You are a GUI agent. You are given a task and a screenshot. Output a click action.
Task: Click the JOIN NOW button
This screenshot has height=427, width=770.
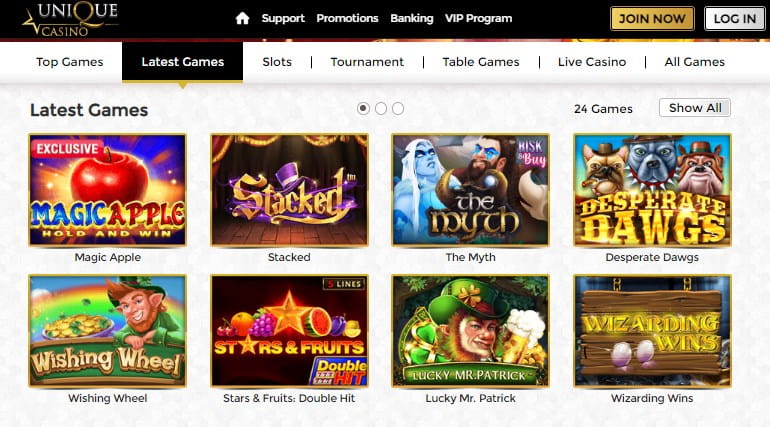[652, 18]
